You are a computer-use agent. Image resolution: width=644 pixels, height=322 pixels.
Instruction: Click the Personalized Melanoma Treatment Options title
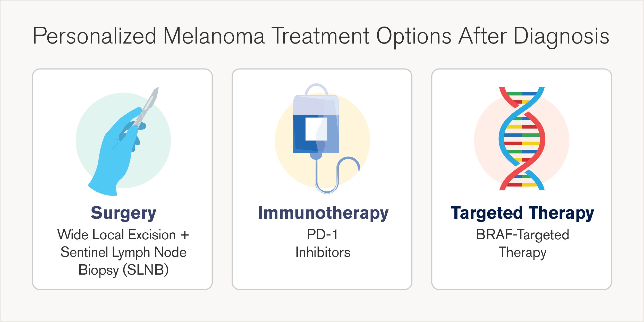[x=321, y=36]
